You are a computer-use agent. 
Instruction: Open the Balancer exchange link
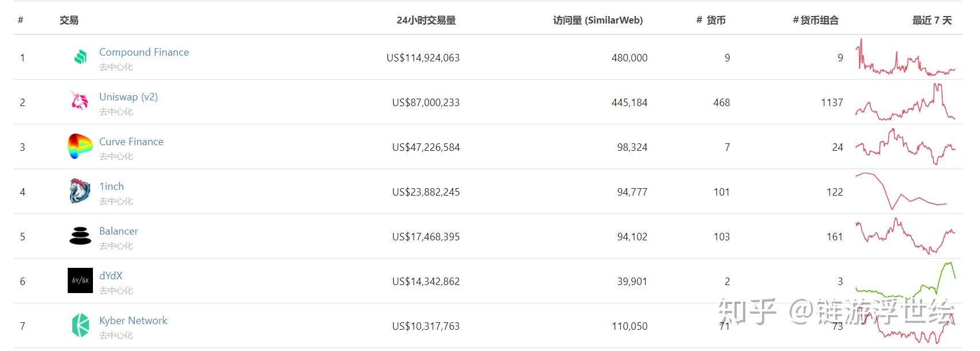click(118, 231)
